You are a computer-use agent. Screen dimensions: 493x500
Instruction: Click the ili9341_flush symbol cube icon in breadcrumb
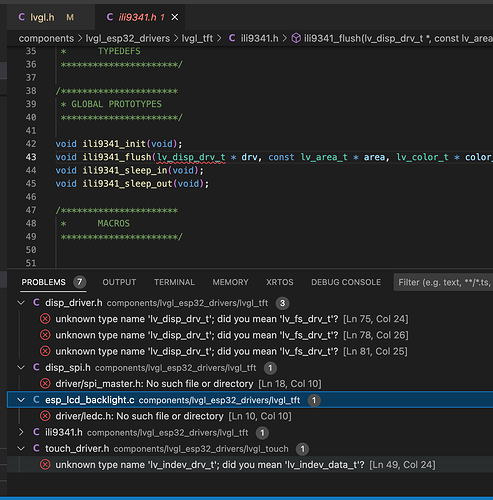(296, 38)
